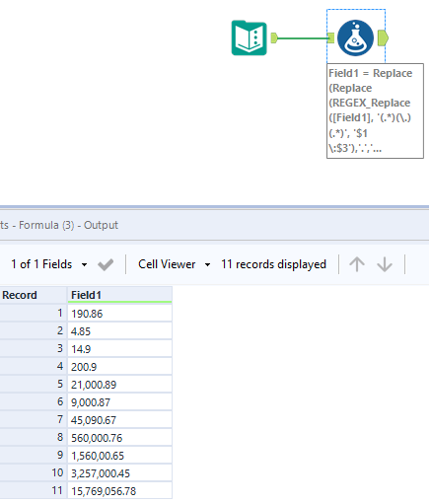Screen dimensions: 431x504
Task: Select cell with value 21,000.89
Action: coord(119,385)
